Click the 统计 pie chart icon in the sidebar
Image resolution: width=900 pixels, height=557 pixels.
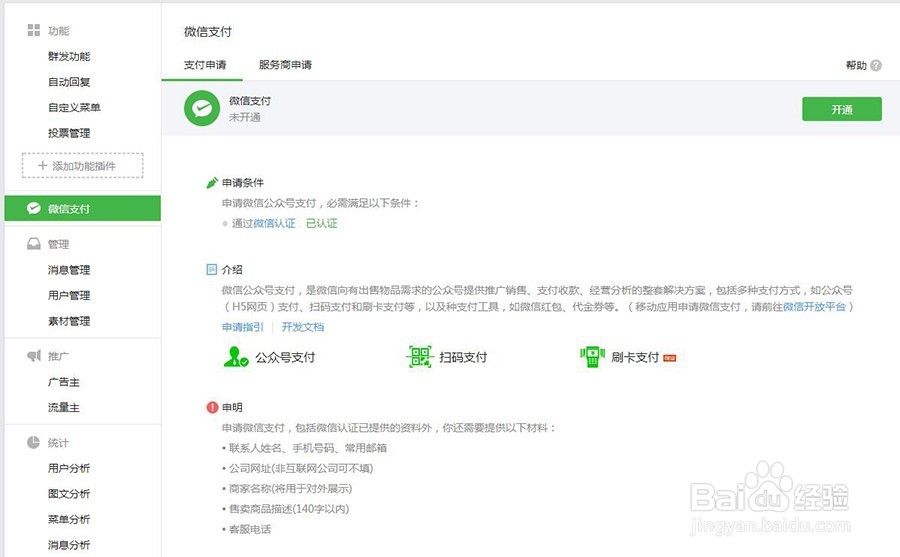pos(33,442)
